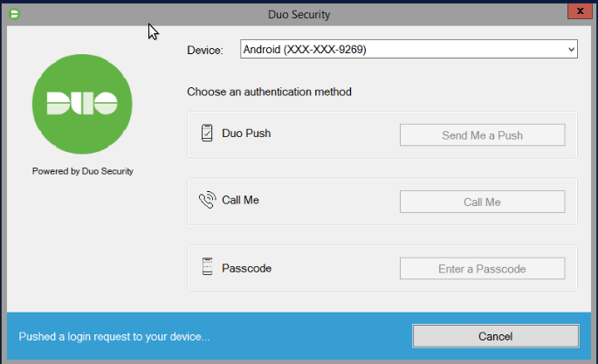The image size is (598, 364).
Task: Click the Enter a Passcode button
Action: coord(483,269)
